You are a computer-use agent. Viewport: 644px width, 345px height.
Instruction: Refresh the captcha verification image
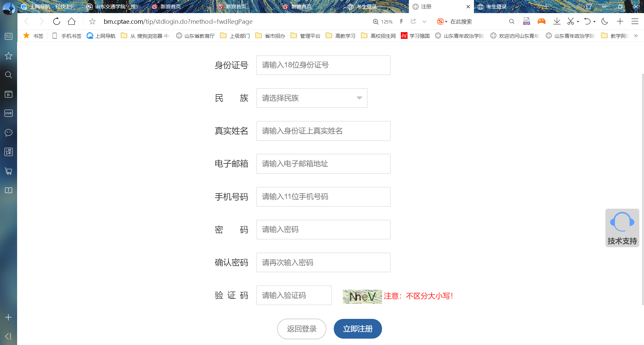pos(362,296)
